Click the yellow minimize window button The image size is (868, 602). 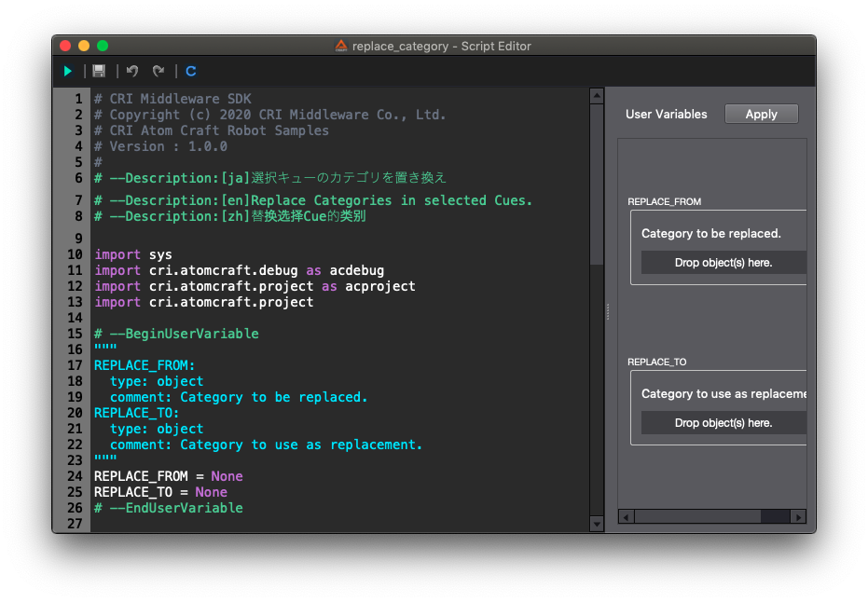84,46
